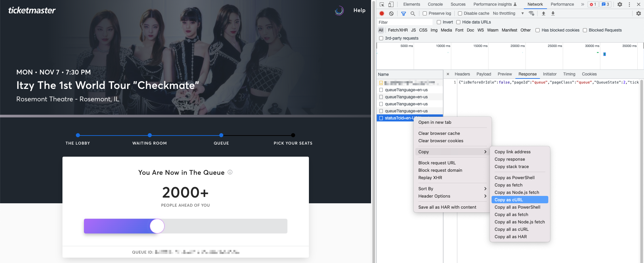This screenshot has height=263, width=644.
Task: Expand the Copy submenu arrow
Action: click(x=485, y=152)
